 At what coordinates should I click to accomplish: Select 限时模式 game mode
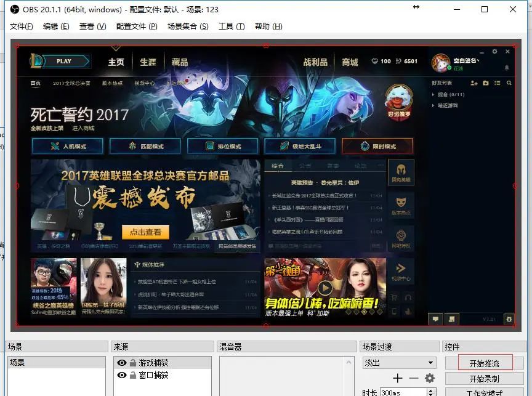click(377, 146)
